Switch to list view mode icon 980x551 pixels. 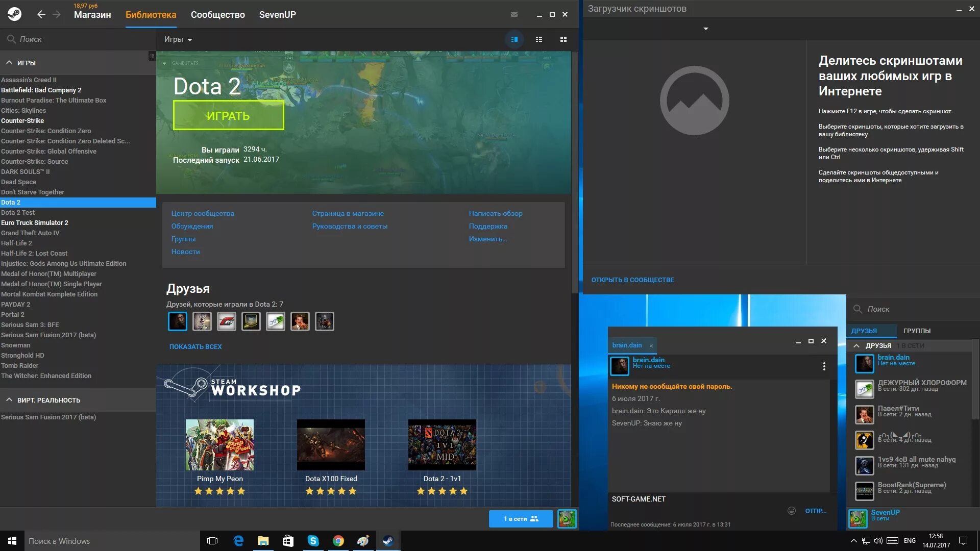pyautogui.click(x=539, y=39)
